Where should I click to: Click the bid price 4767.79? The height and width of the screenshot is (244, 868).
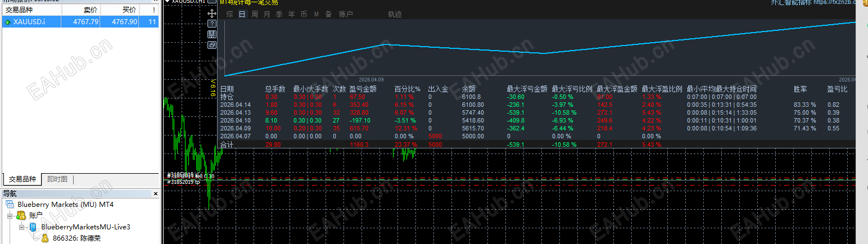pos(85,22)
